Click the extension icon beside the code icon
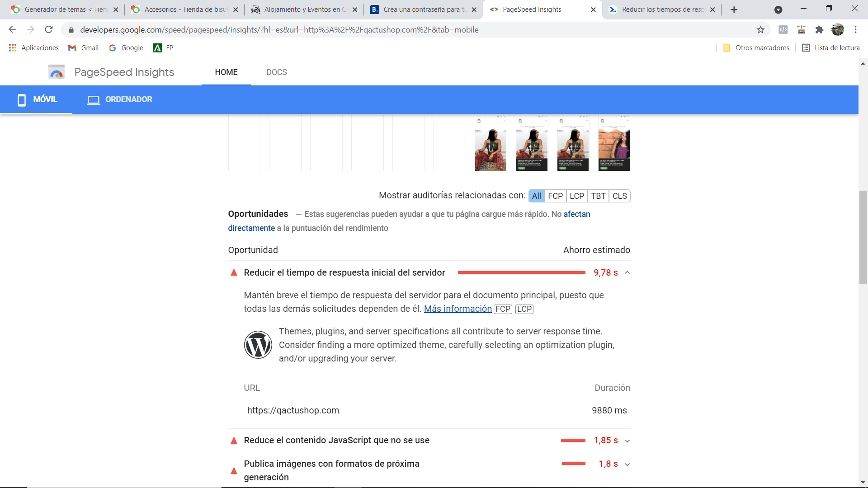The width and height of the screenshot is (868, 488). pyautogui.click(x=801, y=30)
